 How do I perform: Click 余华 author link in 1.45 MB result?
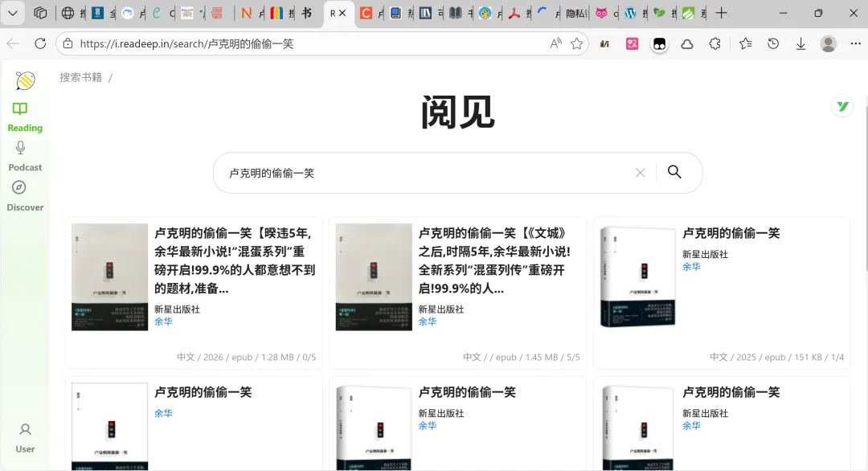coord(428,322)
